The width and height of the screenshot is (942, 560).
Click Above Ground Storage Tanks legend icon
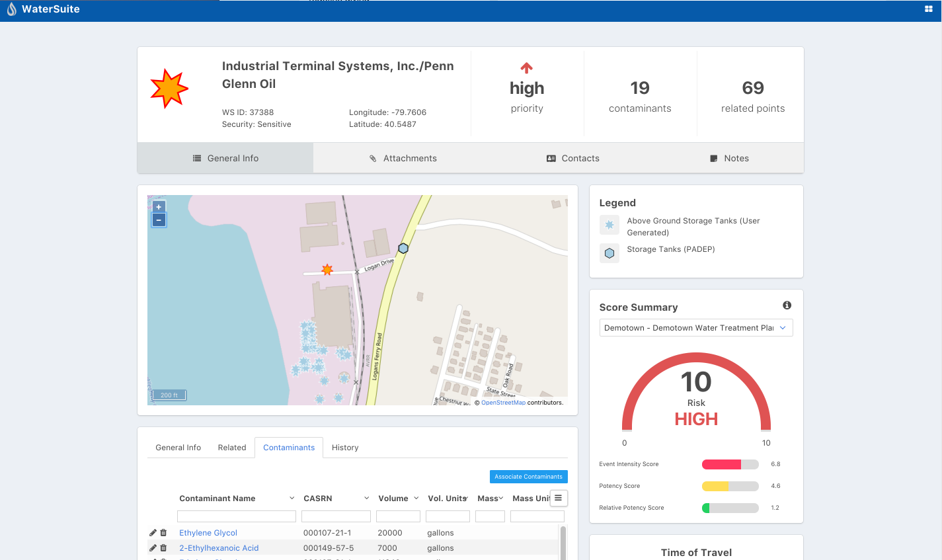(609, 225)
